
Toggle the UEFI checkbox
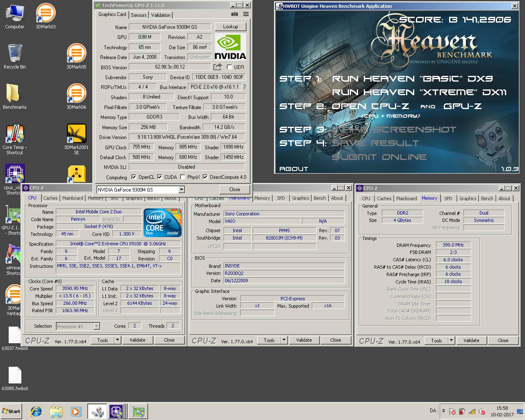pyautogui.click(x=229, y=67)
